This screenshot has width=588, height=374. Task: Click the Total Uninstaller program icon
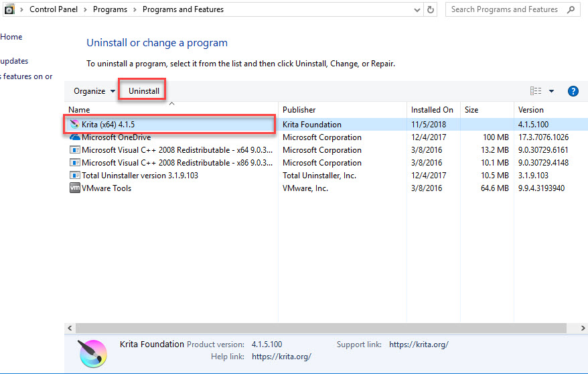tap(74, 176)
